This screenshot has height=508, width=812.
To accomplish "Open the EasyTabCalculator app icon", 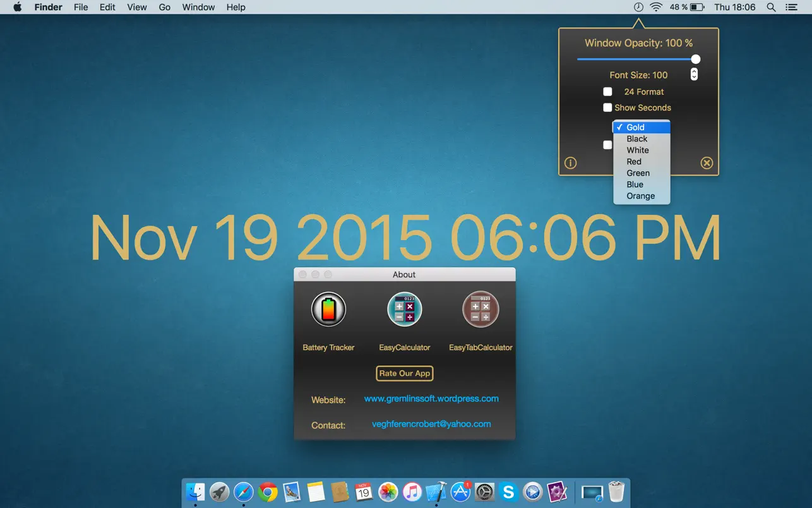I will pos(481,309).
